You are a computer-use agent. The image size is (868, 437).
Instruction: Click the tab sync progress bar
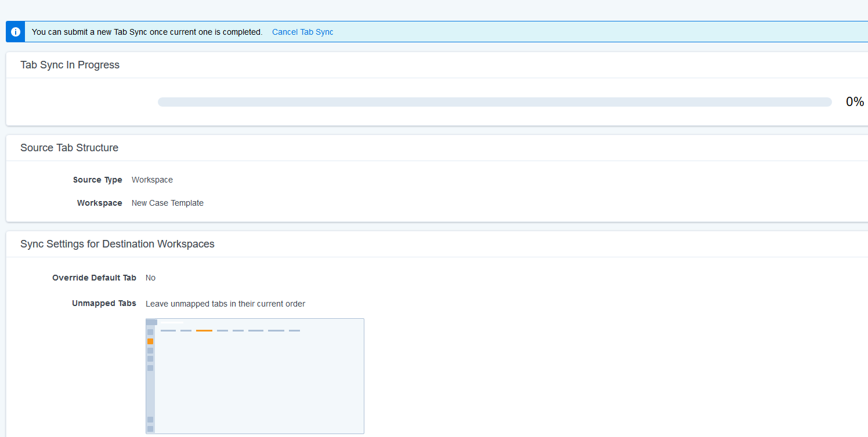coord(494,102)
